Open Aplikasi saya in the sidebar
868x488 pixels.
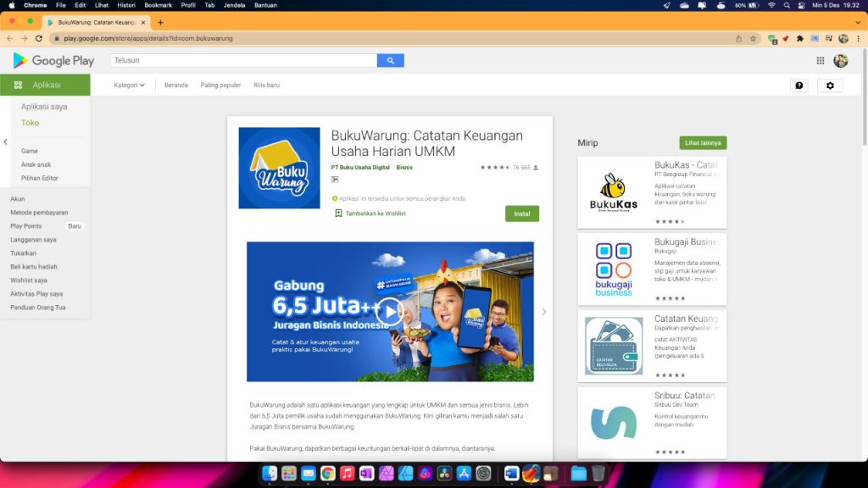pyautogui.click(x=44, y=107)
